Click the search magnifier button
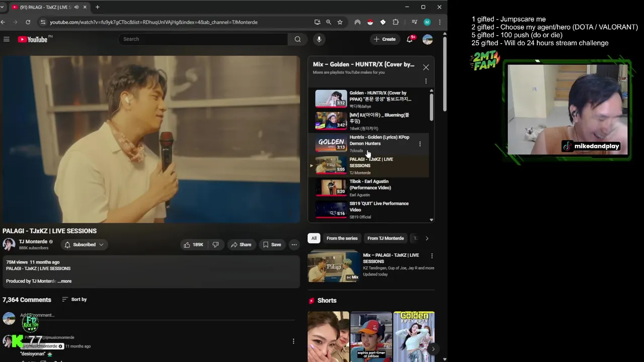This screenshot has width=644, height=362. point(298,39)
